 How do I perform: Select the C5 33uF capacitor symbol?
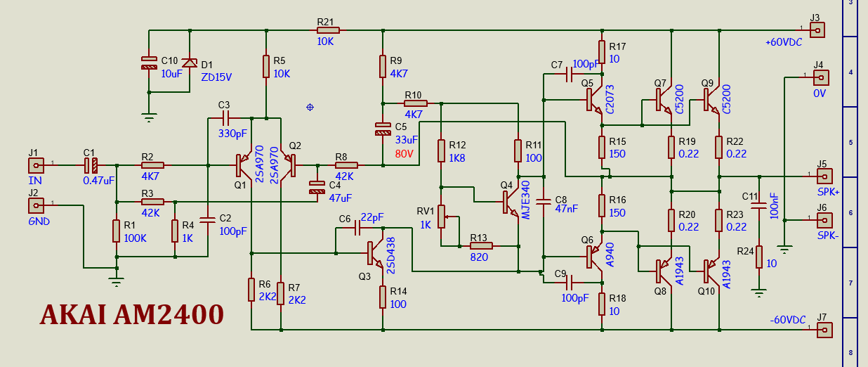(x=383, y=129)
